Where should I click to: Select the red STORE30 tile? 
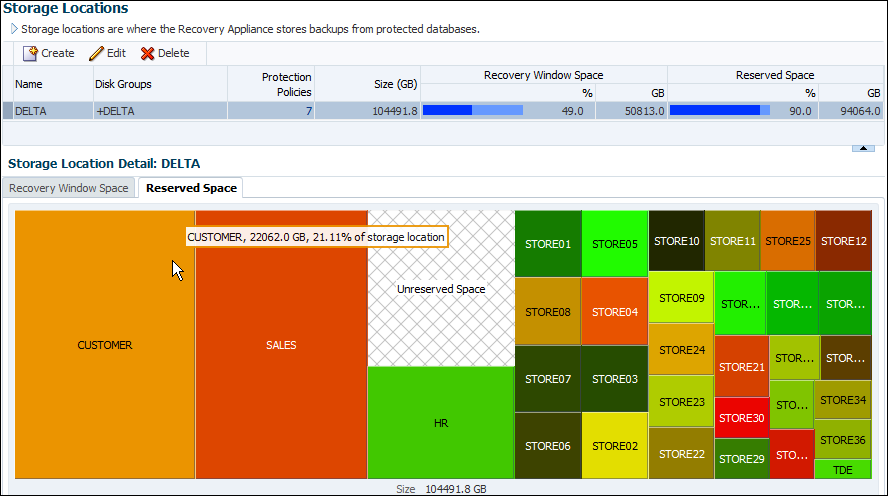click(x=742, y=418)
